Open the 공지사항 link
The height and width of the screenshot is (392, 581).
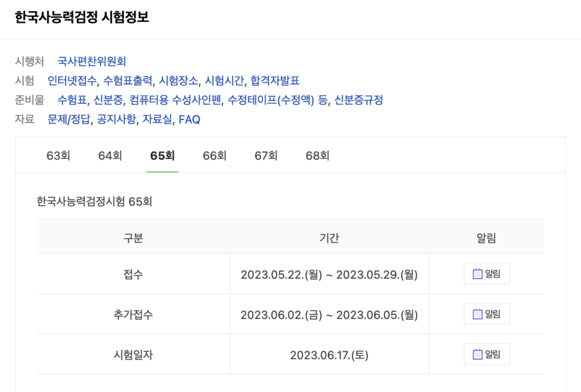click(116, 119)
